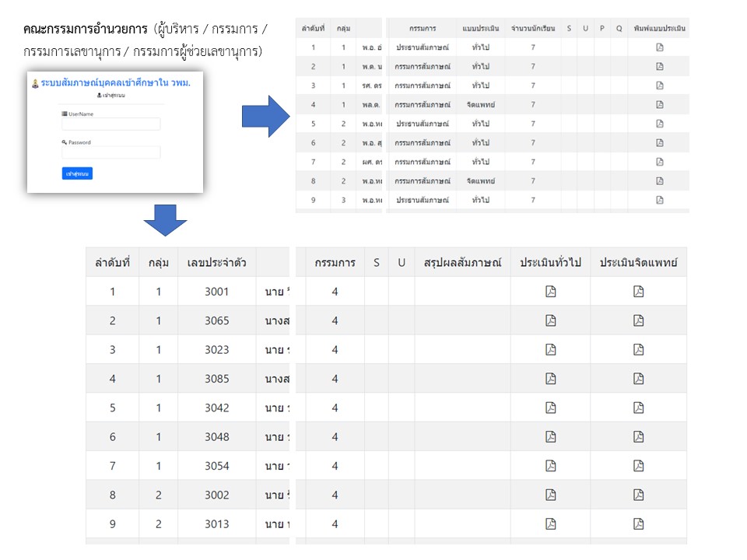Click the blue เข้าสู่ระบบ login button

[x=77, y=173]
